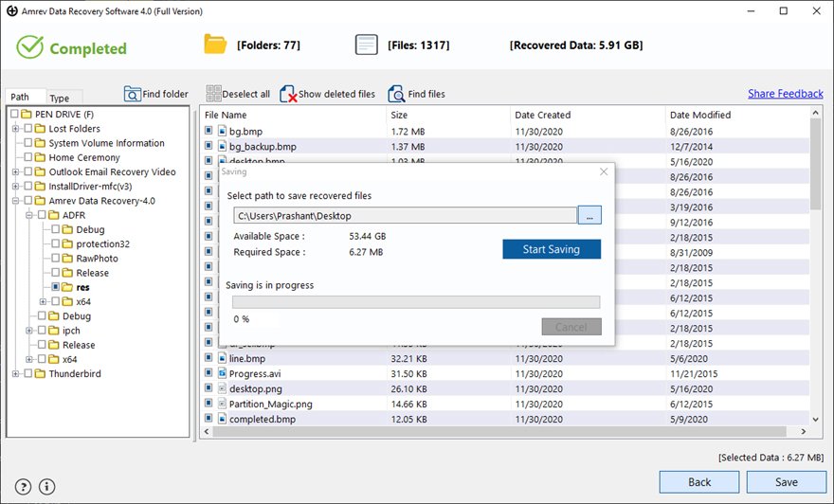Click the ipch folder icon
The width and height of the screenshot is (834, 504).
point(54,330)
